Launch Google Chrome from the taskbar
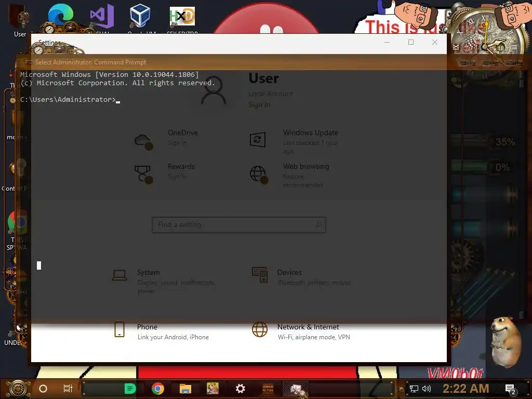Image resolution: width=532 pixels, height=399 pixels. pyautogui.click(x=158, y=389)
